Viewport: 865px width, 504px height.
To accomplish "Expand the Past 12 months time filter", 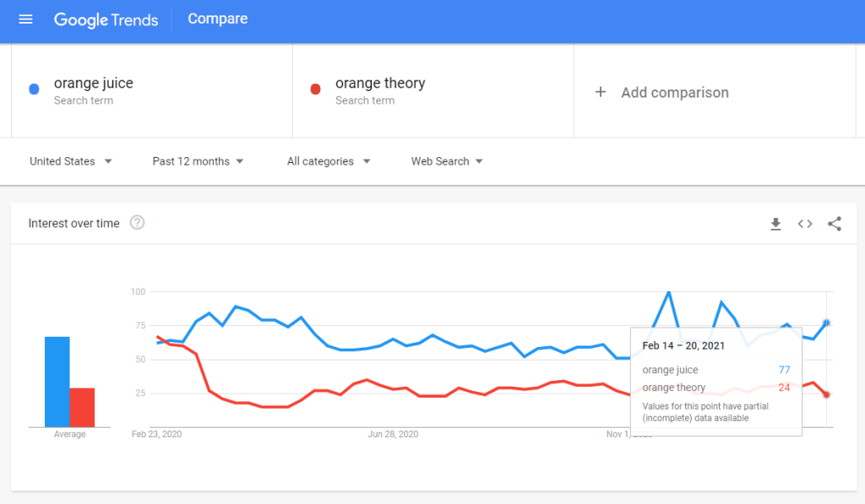I will pos(199,161).
